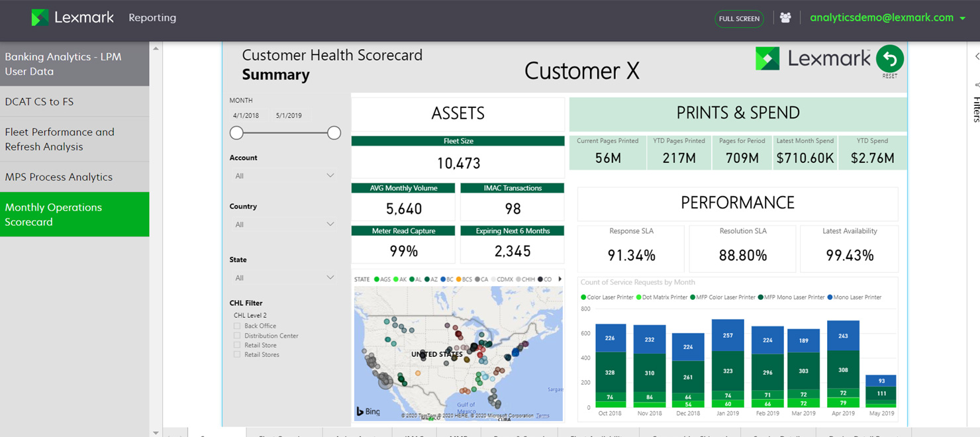Expand the Filters pane chevron on the right
This screenshot has width=980, height=437.
pos(977,56)
